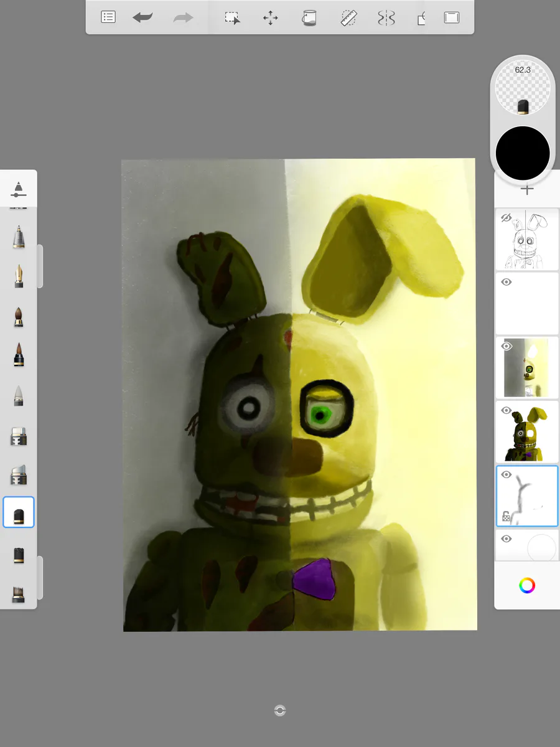
Task: Select the angled chisel marker
Action: point(19,476)
